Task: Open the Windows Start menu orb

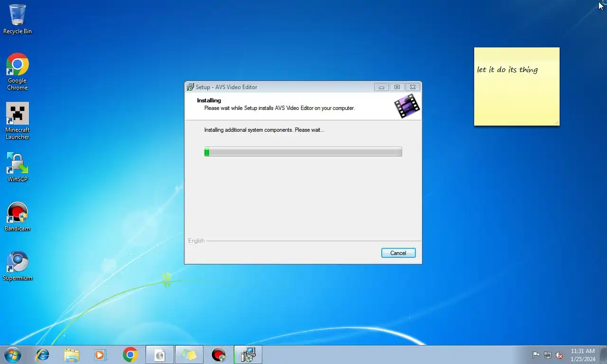Action: point(12,355)
